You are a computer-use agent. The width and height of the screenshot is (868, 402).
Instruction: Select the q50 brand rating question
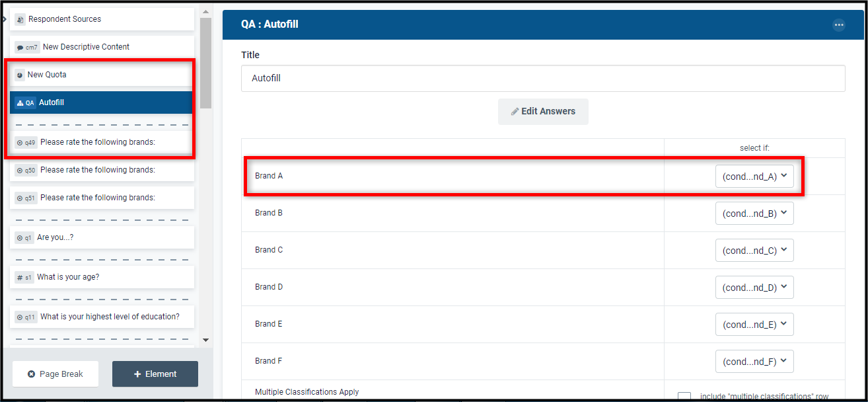pos(102,170)
